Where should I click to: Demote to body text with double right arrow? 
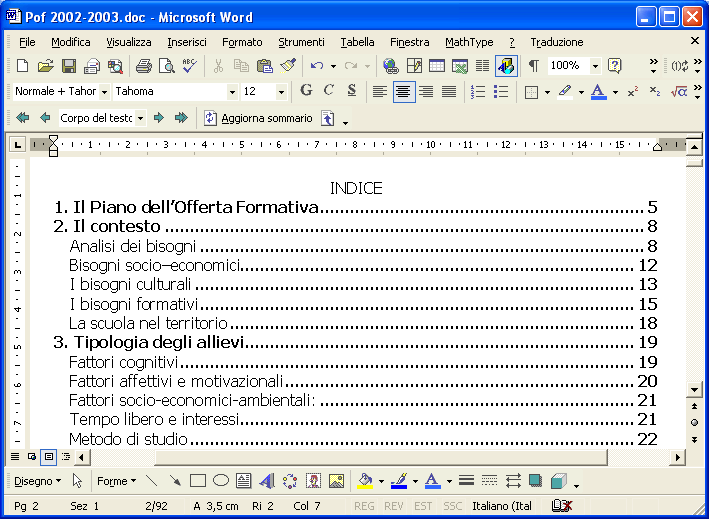click(x=181, y=118)
